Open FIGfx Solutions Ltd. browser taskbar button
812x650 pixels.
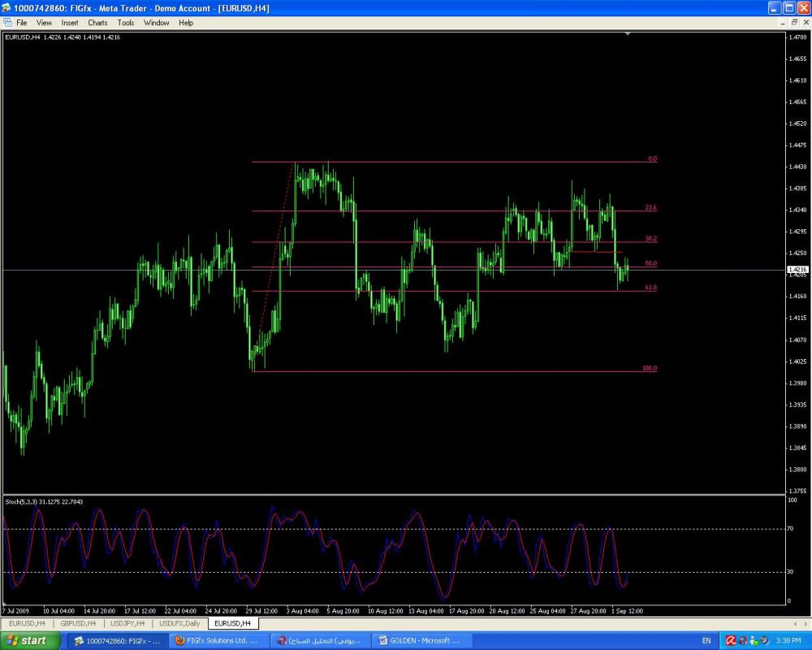219,641
